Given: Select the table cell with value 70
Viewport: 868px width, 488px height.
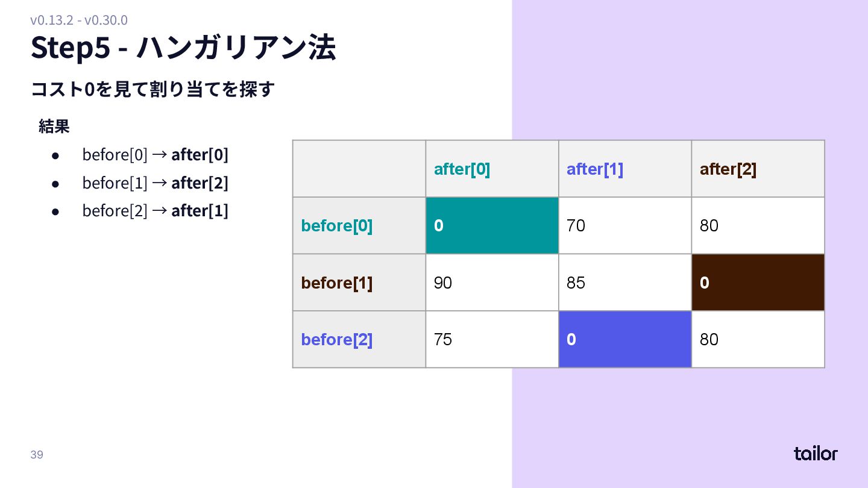Looking at the screenshot, I should coord(624,225).
